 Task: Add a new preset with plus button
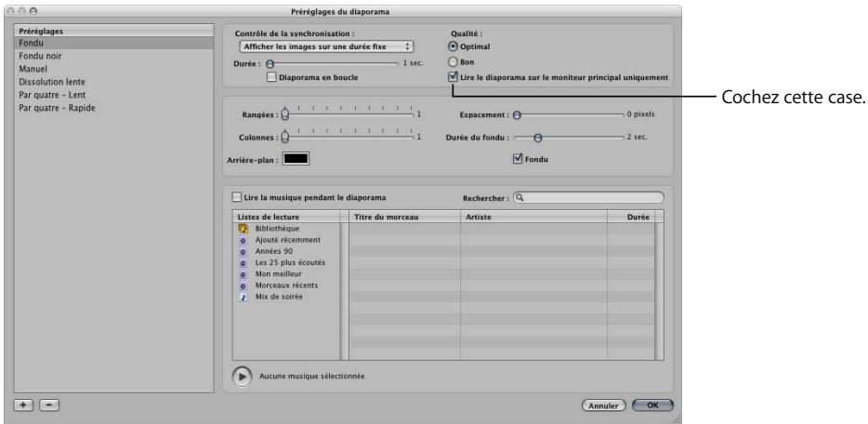(x=22, y=404)
